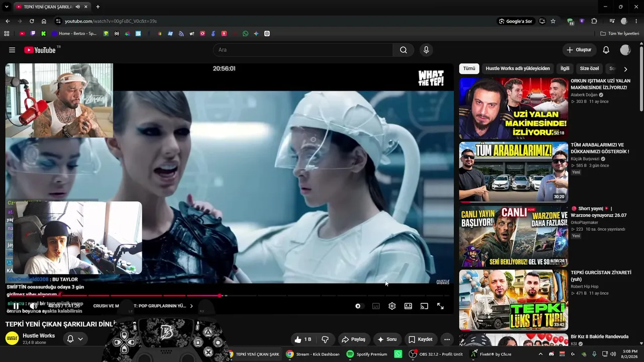Mute the video volume
Viewport: 644px width, 362px height.
33,306
